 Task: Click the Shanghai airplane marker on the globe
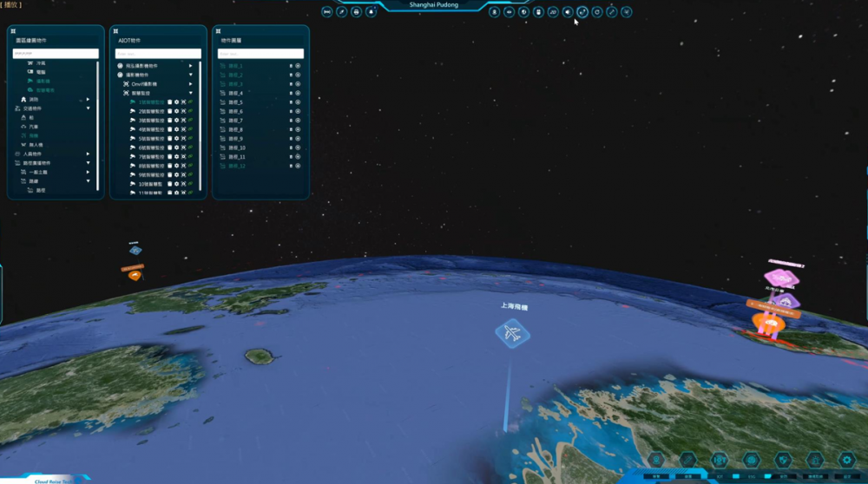[x=512, y=333]
